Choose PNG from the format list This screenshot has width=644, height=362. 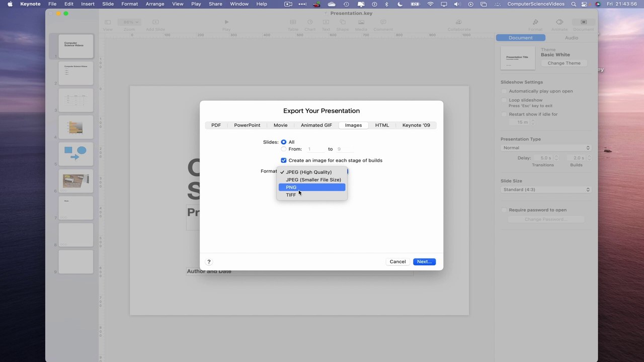click(x=312, y=187)
